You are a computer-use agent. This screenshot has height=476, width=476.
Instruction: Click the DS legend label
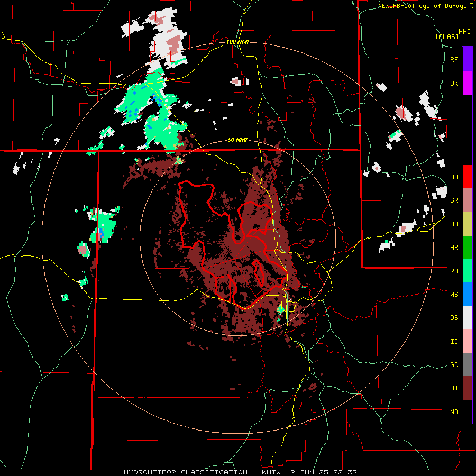(454, 318)
